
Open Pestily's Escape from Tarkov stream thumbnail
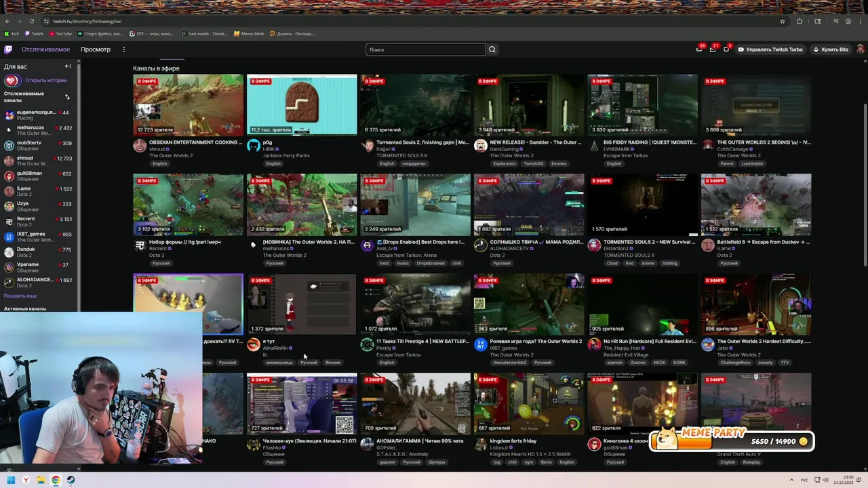(x=415, y=304)
